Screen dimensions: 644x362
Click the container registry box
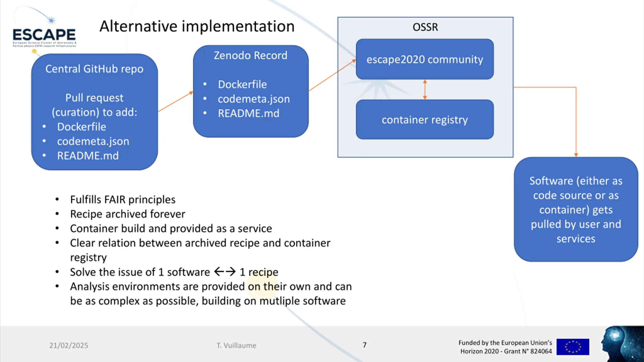tap(425, 120)
